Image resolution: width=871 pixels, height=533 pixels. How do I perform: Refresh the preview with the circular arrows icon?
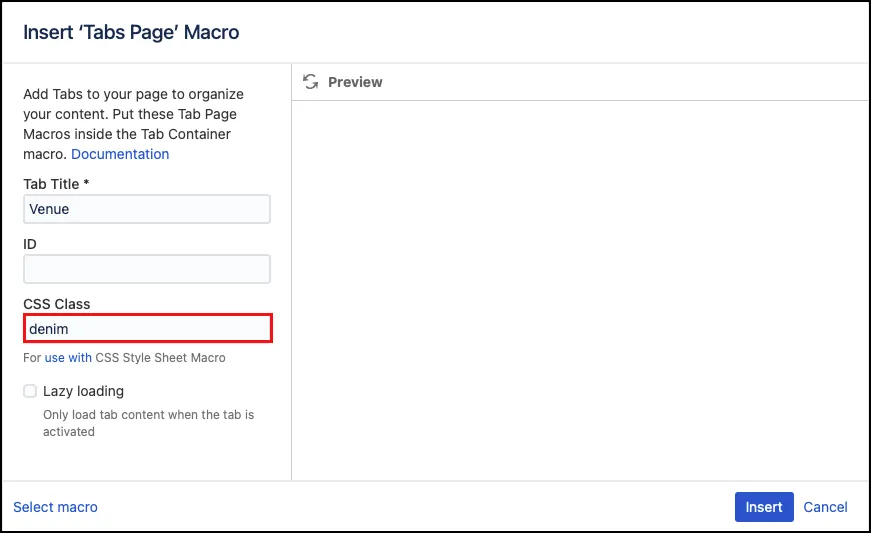point(311,82)
